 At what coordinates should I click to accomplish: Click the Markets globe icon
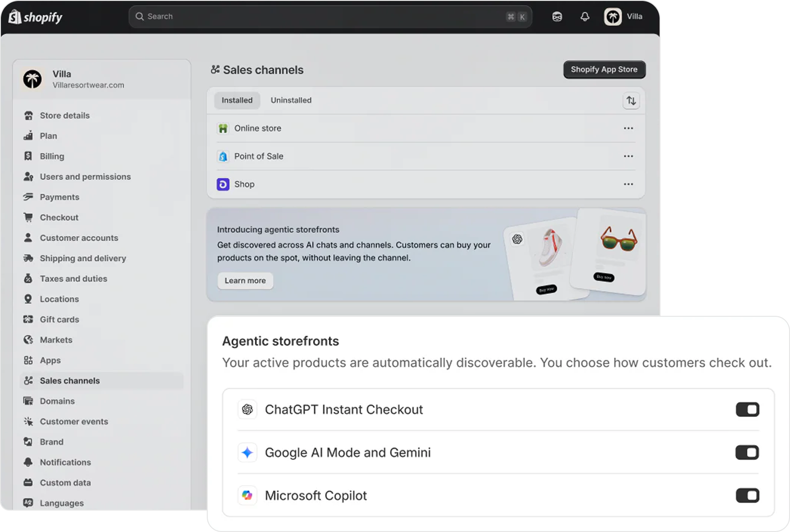(x=28, y=340)
